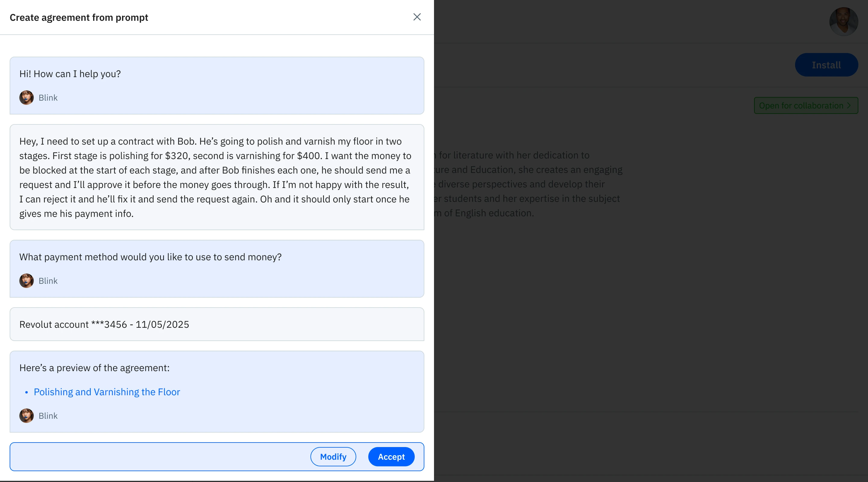Open the user profile picture
The width and height of the screenshot is (868, 482).
coord(843,21)
